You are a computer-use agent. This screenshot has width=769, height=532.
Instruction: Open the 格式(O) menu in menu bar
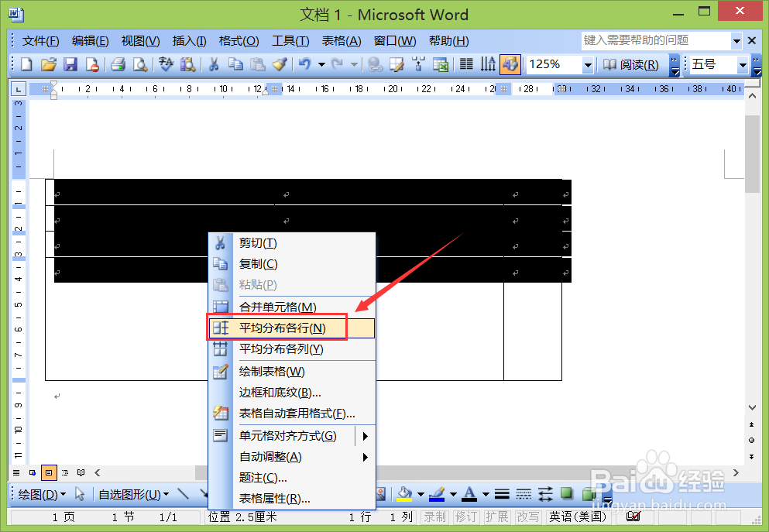click(x=239, y=41)
